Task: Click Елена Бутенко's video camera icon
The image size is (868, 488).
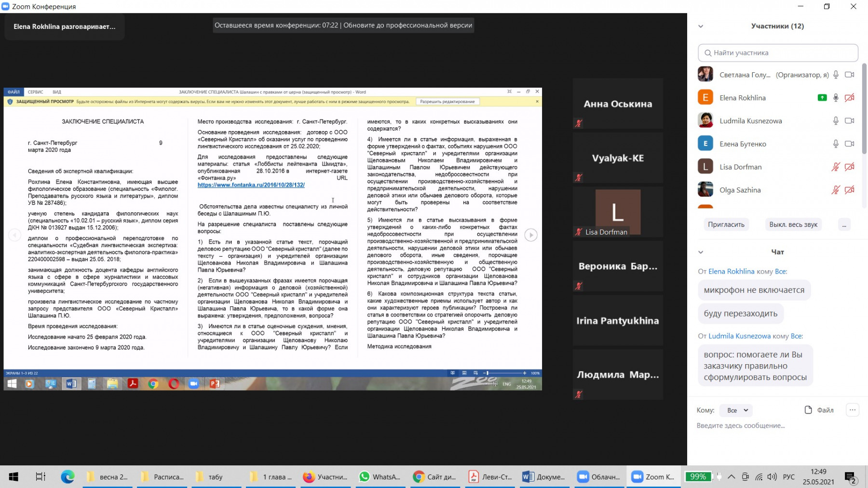Action: [849, 144]
